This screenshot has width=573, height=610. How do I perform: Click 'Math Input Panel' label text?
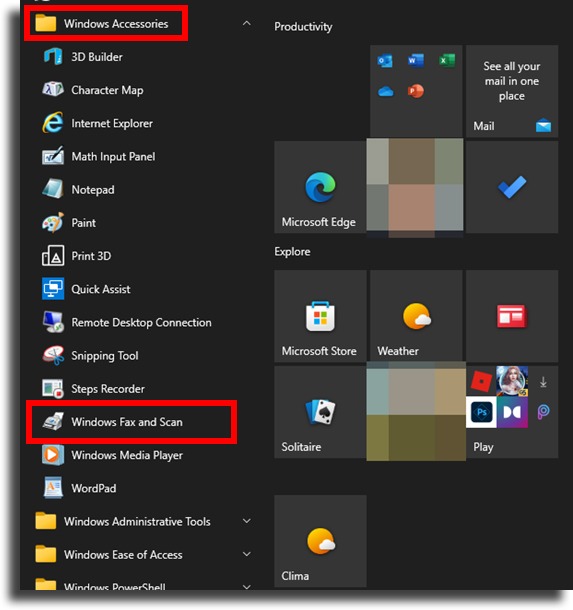[x=113, y=156]
